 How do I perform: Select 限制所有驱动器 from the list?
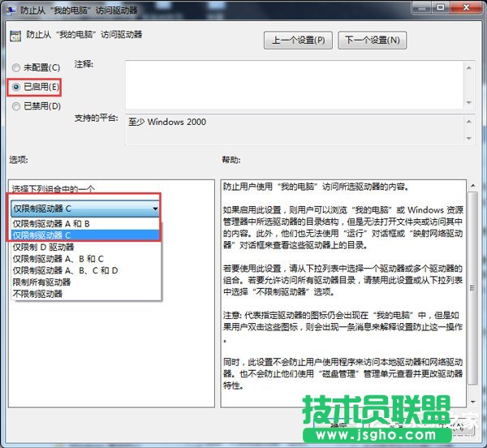tap(41, 282)
